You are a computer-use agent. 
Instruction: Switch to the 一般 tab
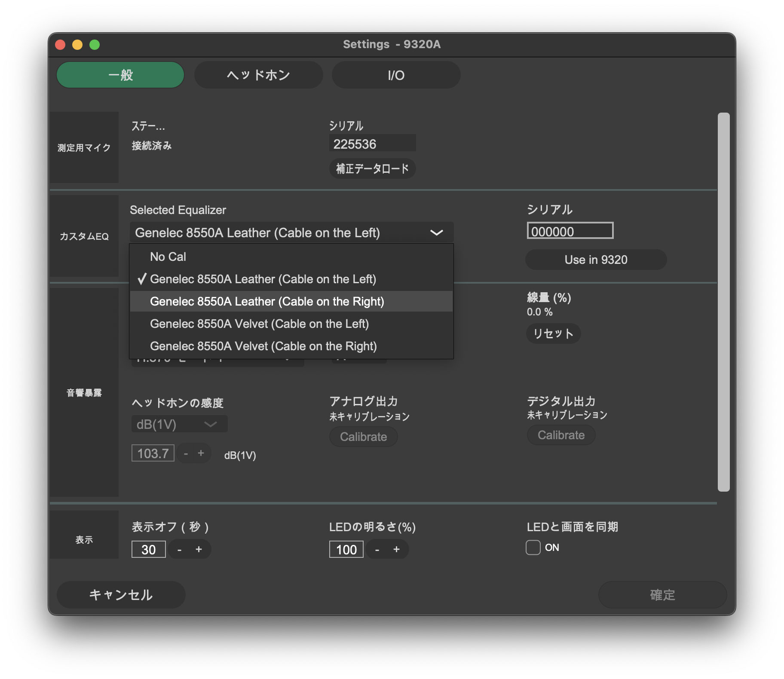[120, 75]
